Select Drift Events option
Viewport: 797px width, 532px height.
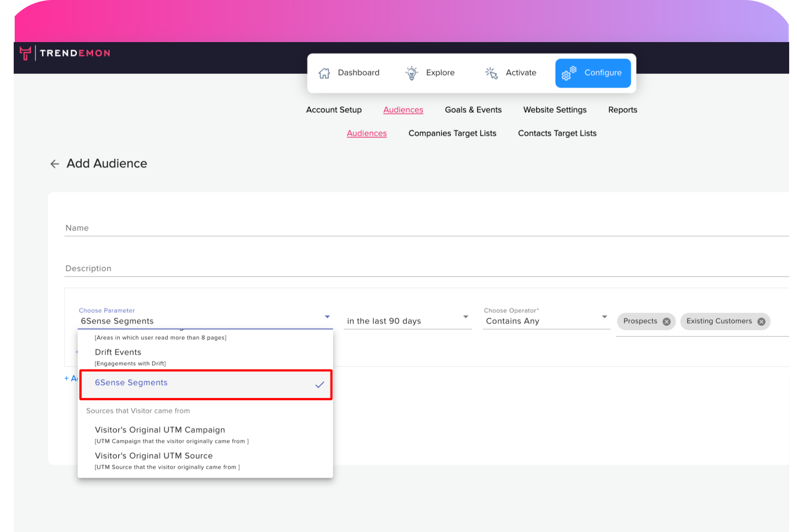(205, 357)
